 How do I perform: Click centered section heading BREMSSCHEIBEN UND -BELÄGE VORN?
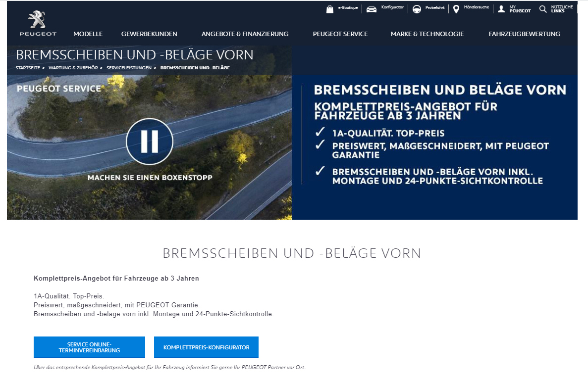coord(292,254)
